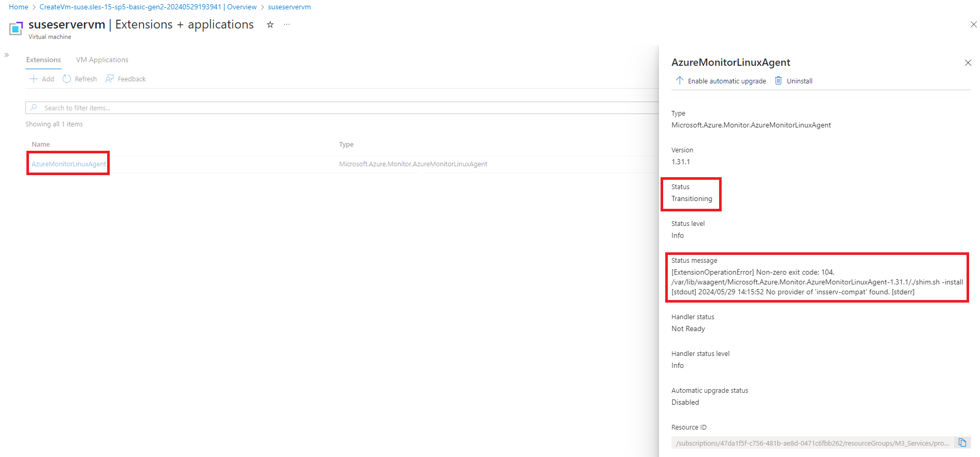Navigate to suseservervm breadcrumb link
Image resolution: width=980 pixels, height=457 pixels.
[289, 7]
